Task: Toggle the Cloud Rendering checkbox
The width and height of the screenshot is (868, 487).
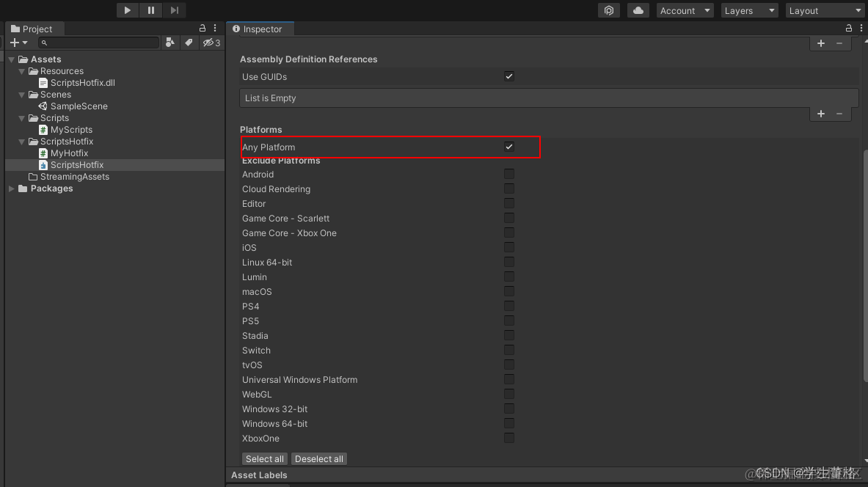Action: click(x=509, y=188)
